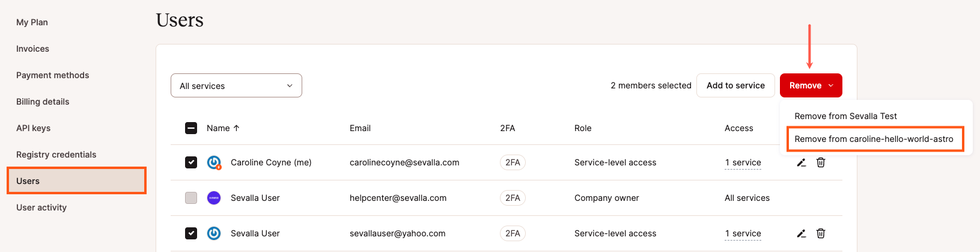Expand the red Remove dropdown button
Screen dimensions: 980x252
pos(811,85)
